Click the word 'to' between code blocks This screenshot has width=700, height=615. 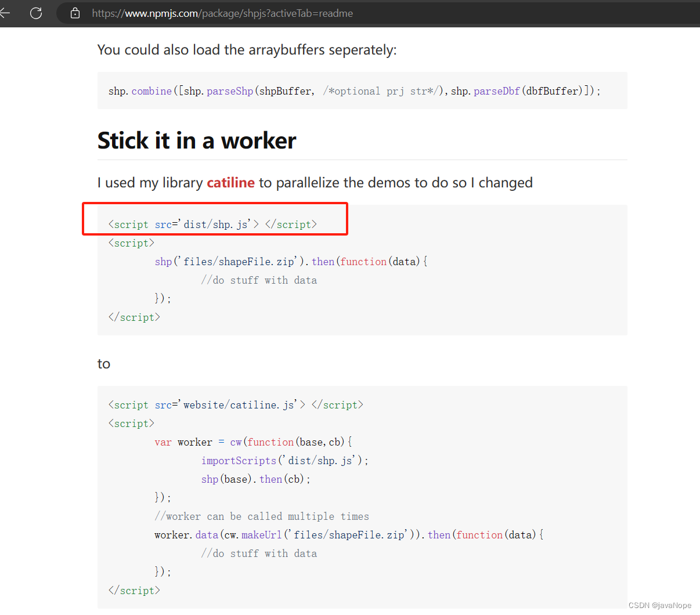click(104, 364)
